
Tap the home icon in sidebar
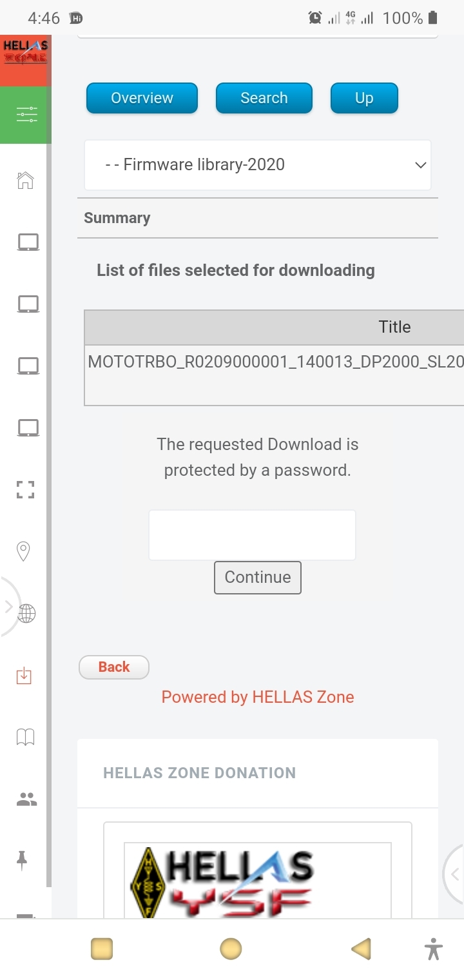pyautogui.click(x=25, y=181)
